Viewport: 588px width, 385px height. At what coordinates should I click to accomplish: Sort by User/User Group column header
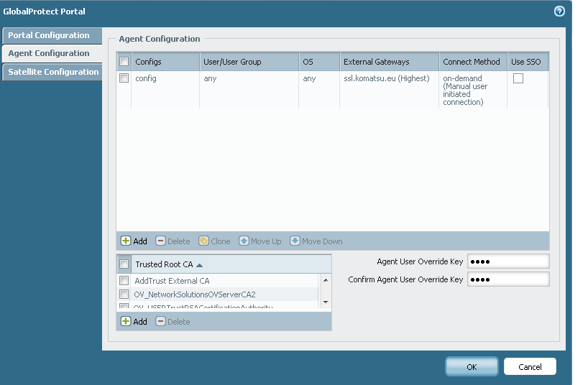(x=249, y=62)
